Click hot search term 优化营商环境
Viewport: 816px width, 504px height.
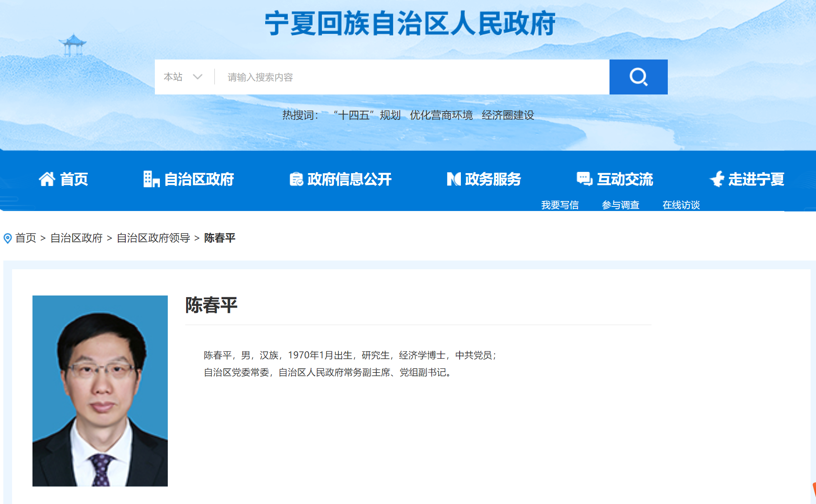click(441, 115)
